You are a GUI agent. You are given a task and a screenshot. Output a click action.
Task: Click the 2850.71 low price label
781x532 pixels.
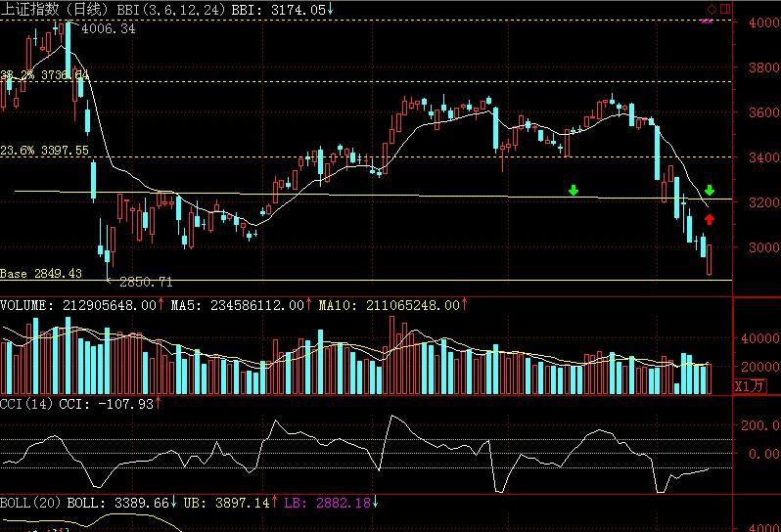click(x=146, y=283)
